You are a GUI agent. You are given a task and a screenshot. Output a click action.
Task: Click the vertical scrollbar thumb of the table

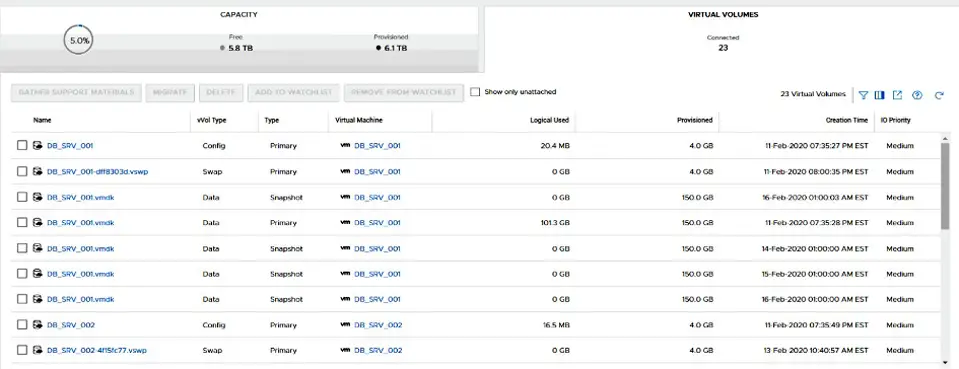coord(945,187)
